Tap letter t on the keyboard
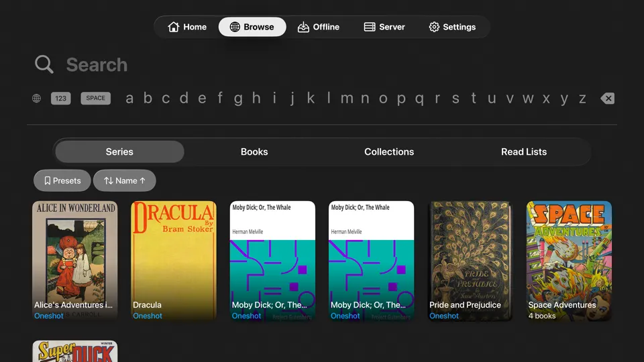 pyautogui.click(x=474, y=99)
